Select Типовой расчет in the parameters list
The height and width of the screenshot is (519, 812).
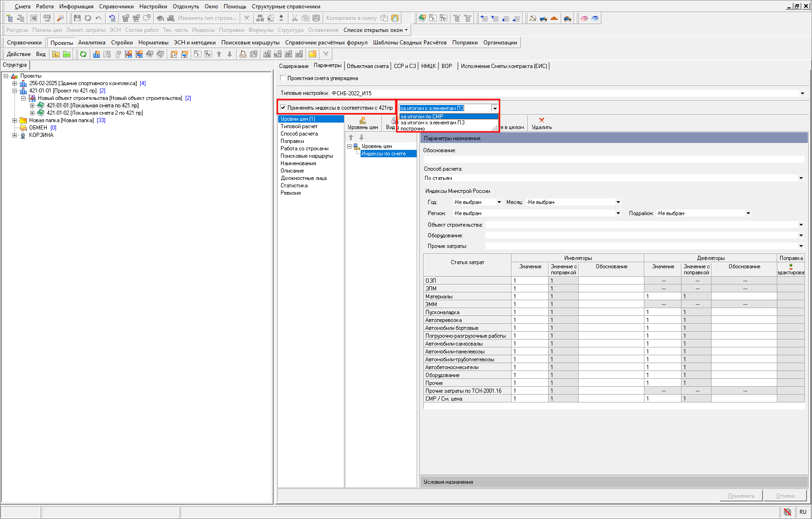click(299, 126)
